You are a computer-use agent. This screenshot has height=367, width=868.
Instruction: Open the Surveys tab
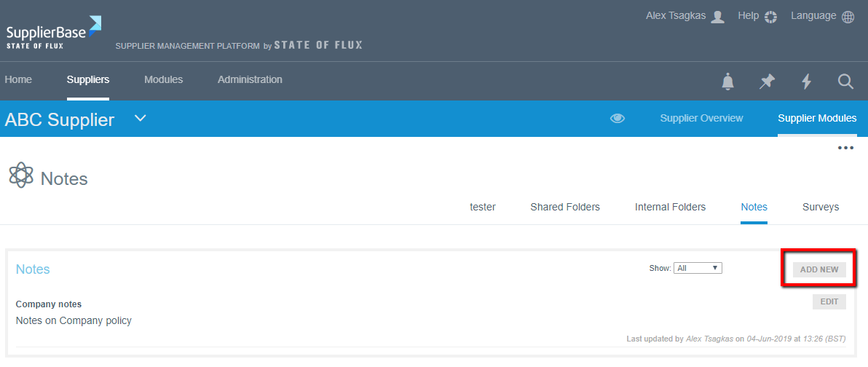[821, 207]
